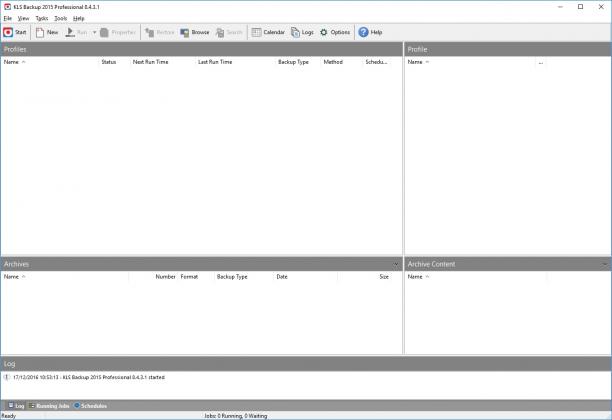Click Name header in Archive Content

pyautogui.click(x=476, y=277)
